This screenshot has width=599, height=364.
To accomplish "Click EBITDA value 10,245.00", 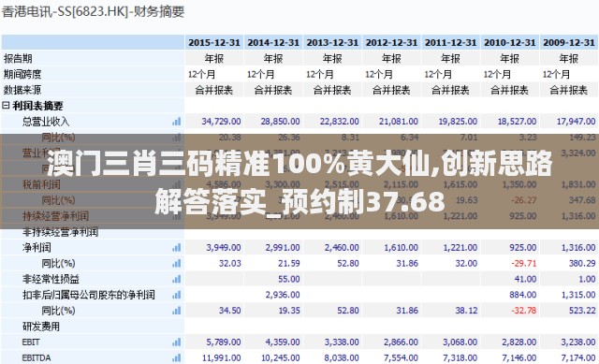I will [281, 357].
